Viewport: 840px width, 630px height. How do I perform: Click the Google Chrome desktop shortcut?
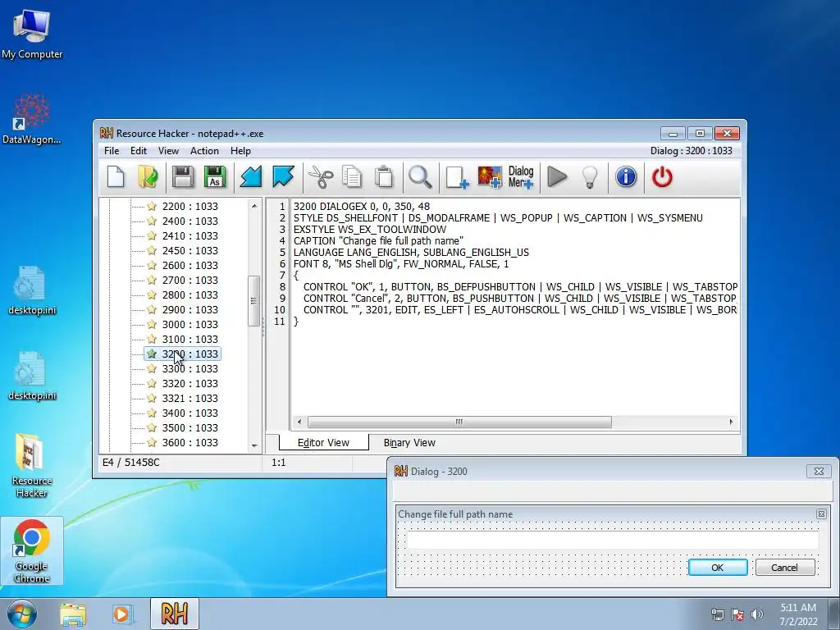click(32, 551)
